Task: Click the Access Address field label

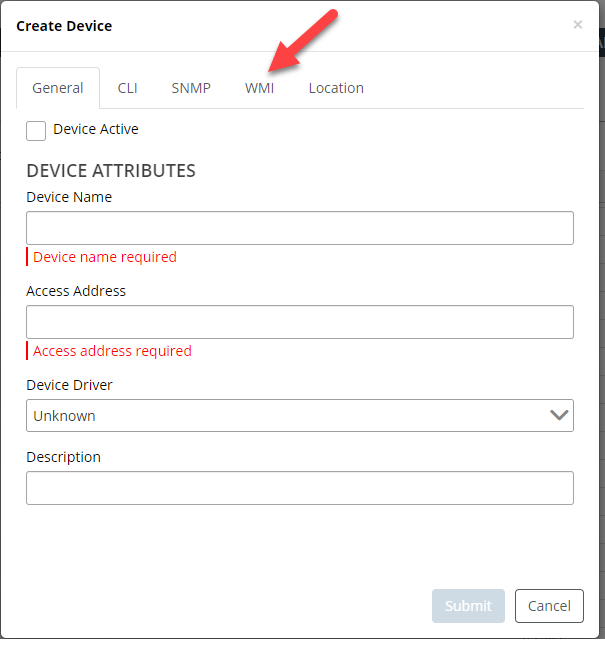Action: pos(76,291)
